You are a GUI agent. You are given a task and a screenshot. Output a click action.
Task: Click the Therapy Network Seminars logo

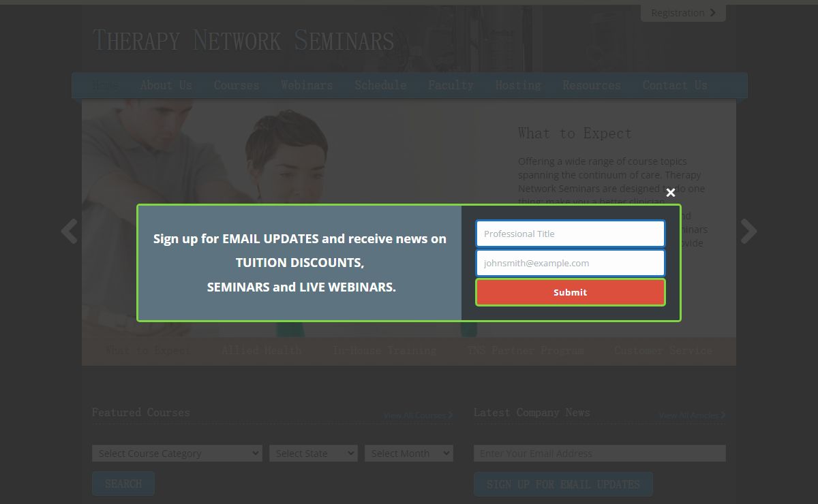243,41
